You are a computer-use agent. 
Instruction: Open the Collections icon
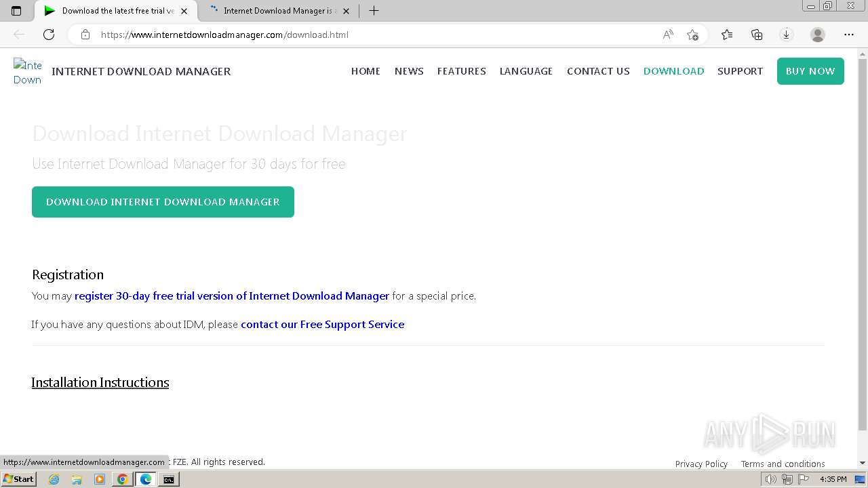[757, 35]
